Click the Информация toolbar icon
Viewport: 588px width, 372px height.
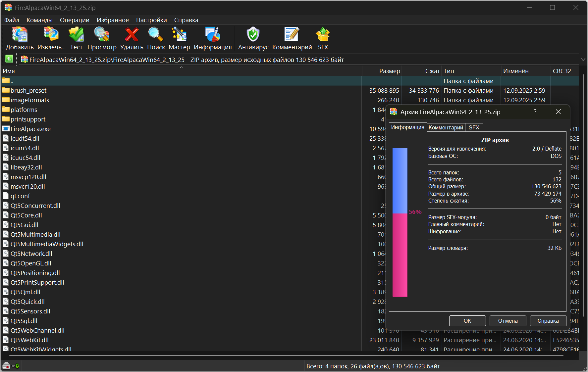coord(213,35)
